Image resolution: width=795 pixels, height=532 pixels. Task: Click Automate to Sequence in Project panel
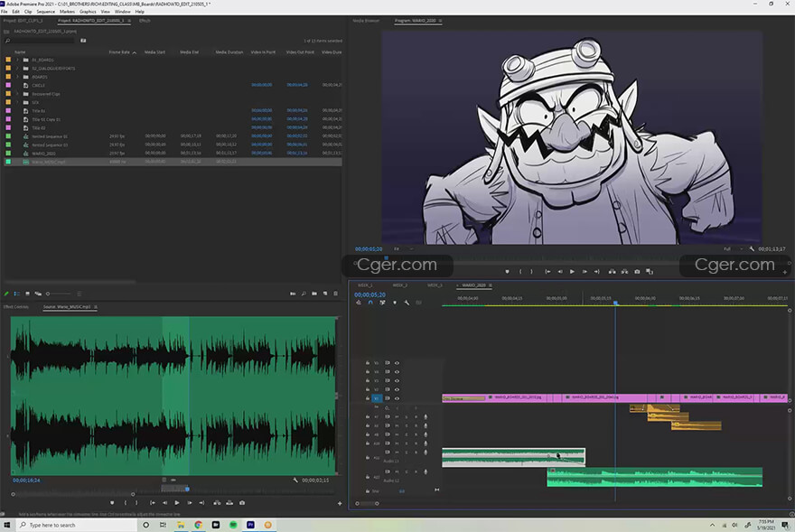[x=293, y=294]
